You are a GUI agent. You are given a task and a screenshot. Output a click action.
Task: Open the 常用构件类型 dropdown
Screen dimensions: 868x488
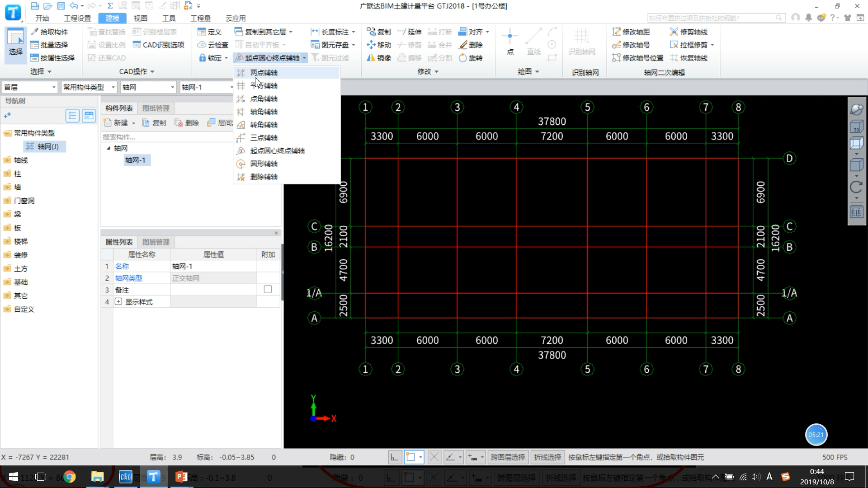pos(89,87)
